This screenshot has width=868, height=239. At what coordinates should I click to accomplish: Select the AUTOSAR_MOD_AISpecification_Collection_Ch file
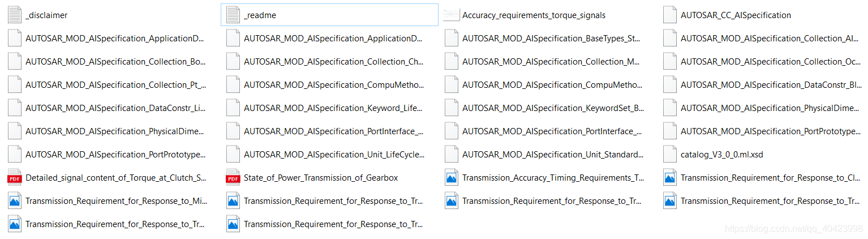[x=325, y=62]
